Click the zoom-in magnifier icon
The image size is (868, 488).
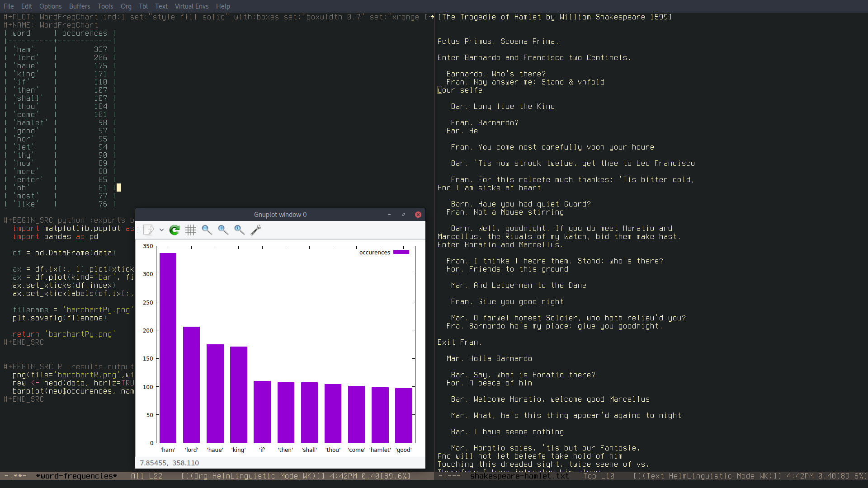point(223,230)
